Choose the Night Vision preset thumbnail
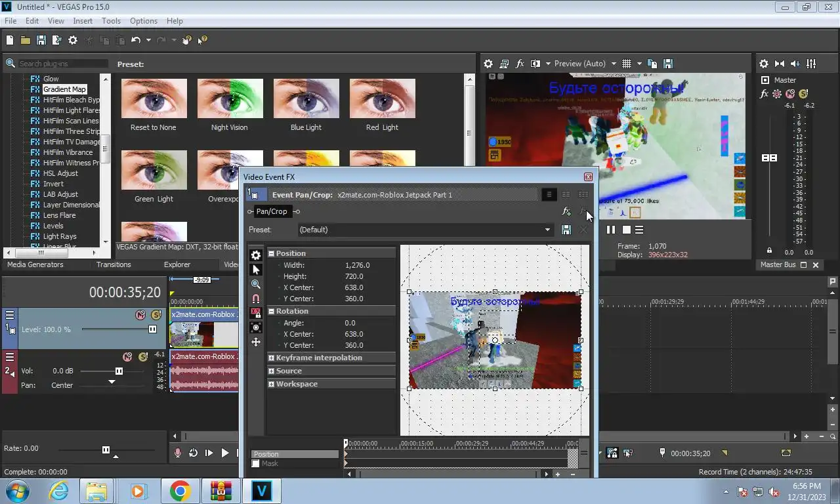840x504 pixels. click(230, 98)
